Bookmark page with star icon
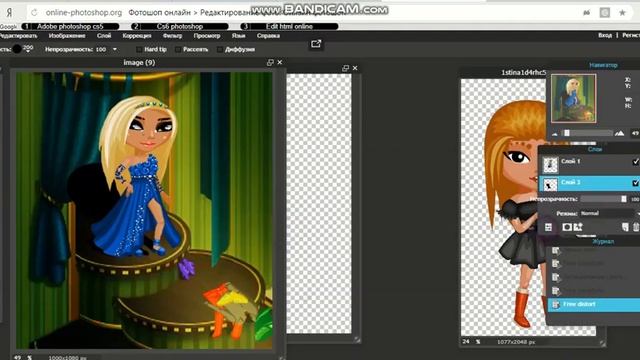Viewport: 640px width, 360px height. click(x=622, y=13)
